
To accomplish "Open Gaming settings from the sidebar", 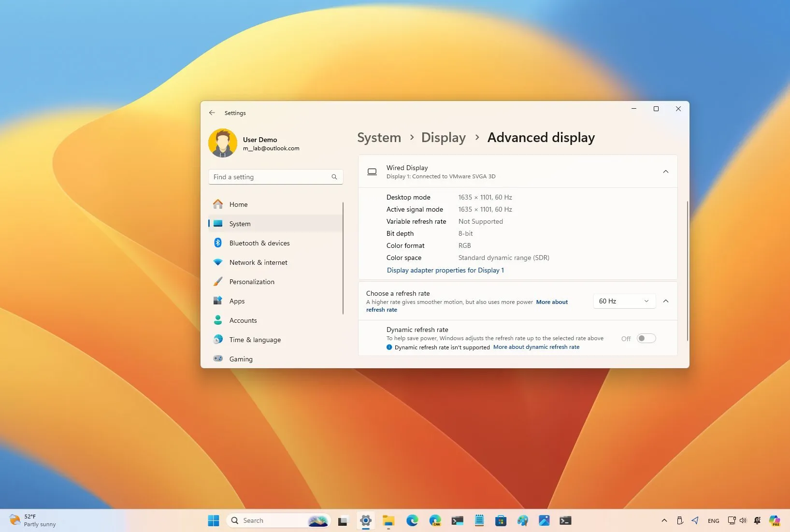I will (x=241, y=359).
